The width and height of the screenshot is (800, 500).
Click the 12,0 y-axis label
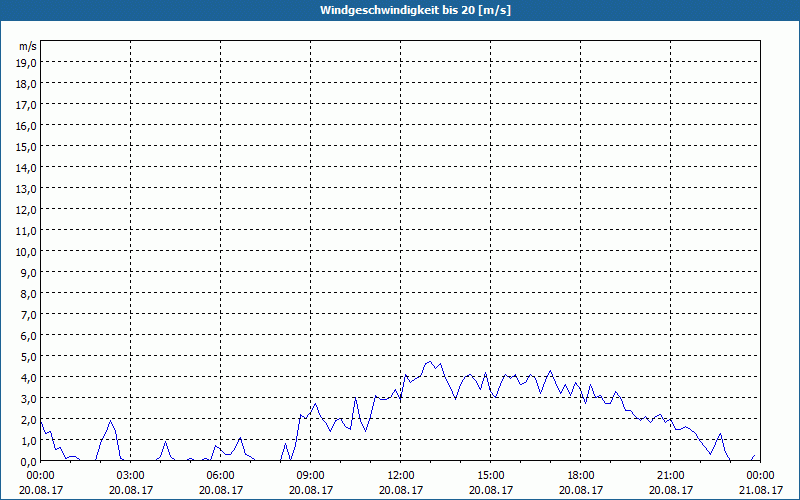click(28, 210)
